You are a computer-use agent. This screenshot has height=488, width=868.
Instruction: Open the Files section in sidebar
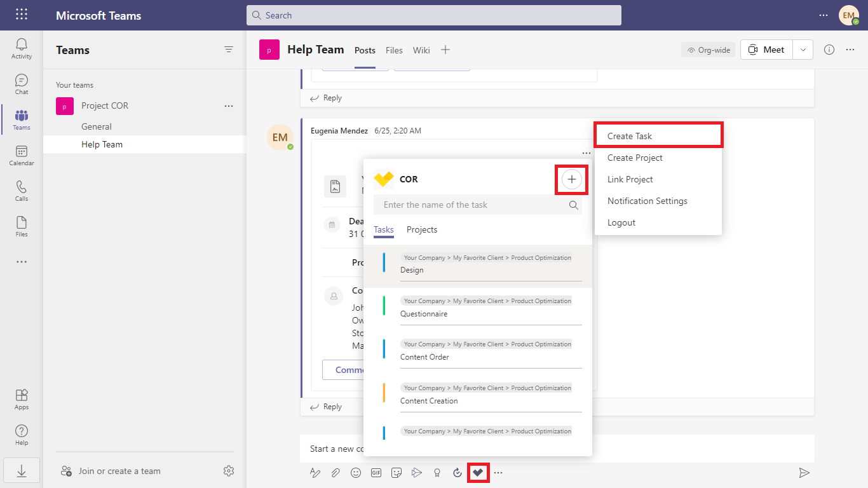pyautogui.click(x=22, y=226)
